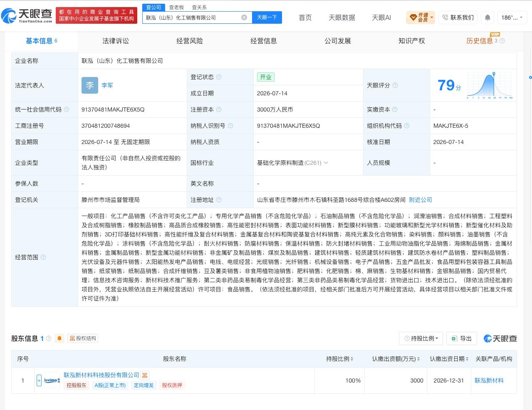Screen dimensions: 532x410
Task: Click help icon beside 实缴资本
Action: click(x=395, y=109)
